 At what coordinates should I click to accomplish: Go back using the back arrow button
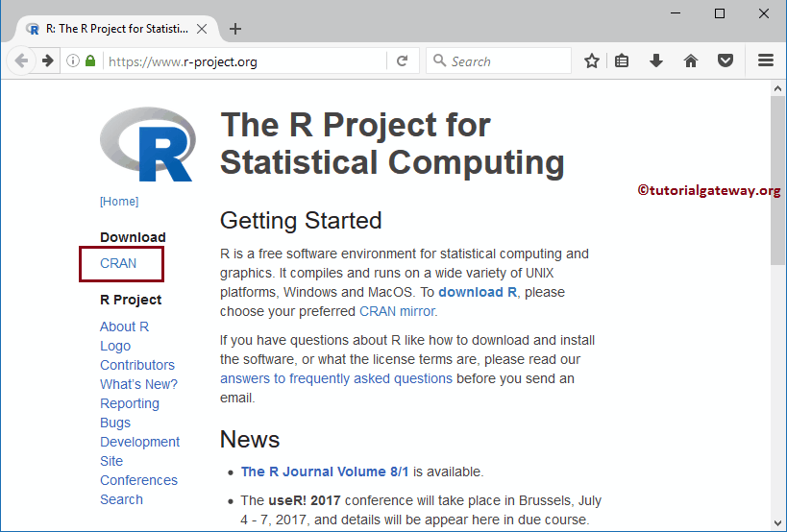coord(21,61)
